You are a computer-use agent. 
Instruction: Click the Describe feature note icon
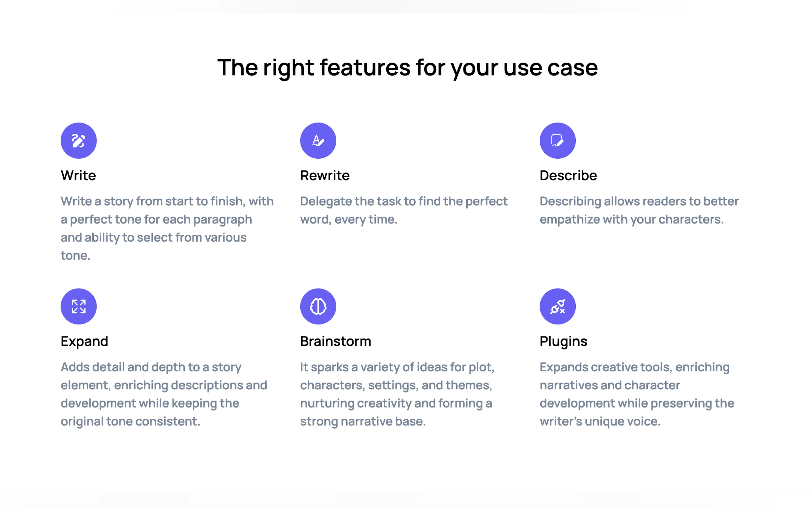click(557, 140)
